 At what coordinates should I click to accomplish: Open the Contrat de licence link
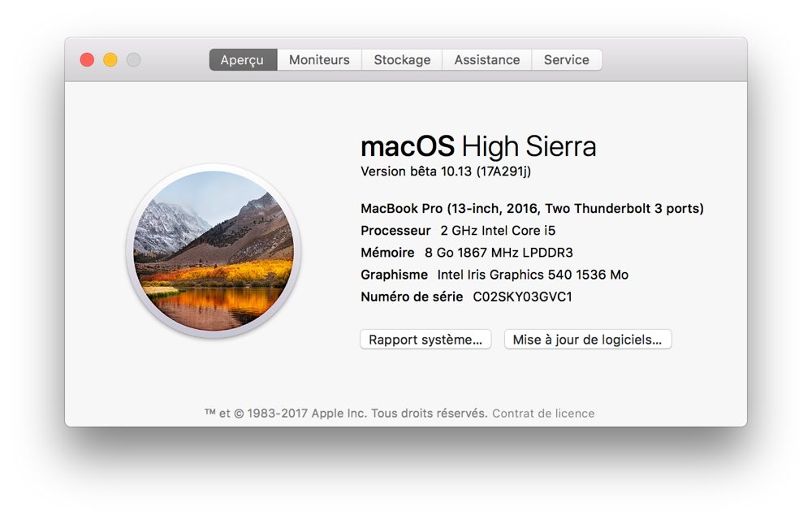point(543,414)
